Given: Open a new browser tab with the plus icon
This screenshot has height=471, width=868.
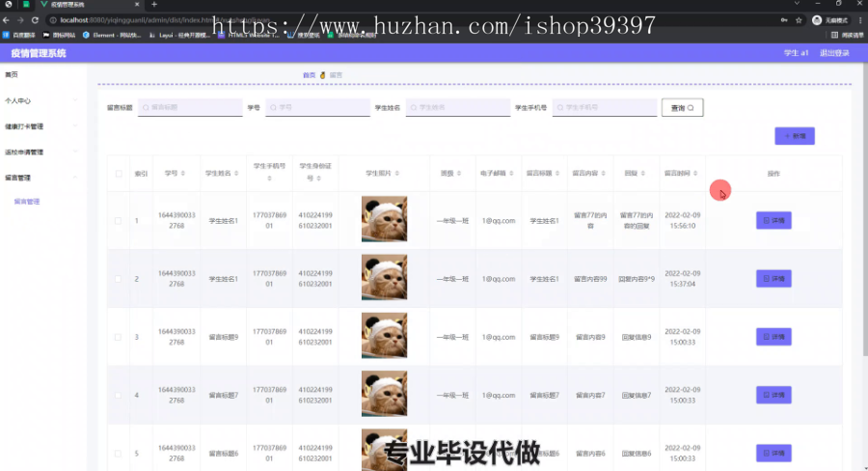Looking at the screenshot, I should (154, 5).
